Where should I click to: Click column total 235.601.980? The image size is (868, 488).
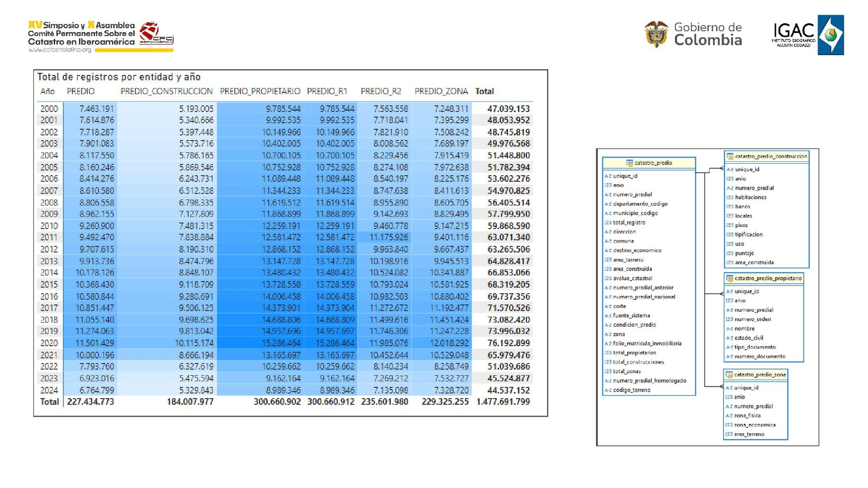click(384, 402)
